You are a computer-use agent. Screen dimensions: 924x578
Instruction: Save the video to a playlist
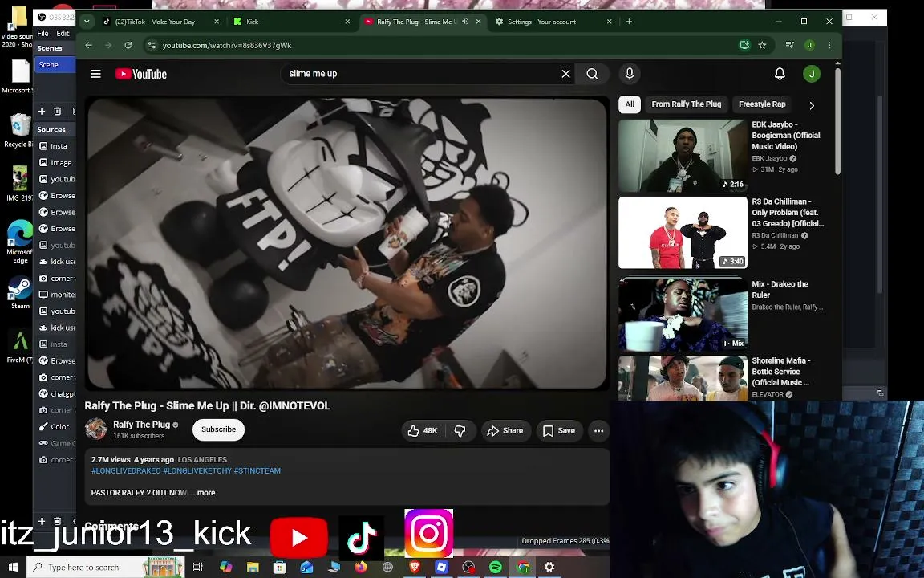coord(558,430)
